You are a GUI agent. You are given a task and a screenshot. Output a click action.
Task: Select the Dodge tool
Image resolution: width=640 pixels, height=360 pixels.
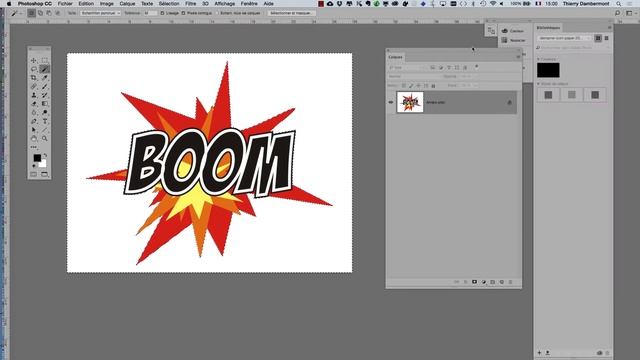click(x=44, y=112)
